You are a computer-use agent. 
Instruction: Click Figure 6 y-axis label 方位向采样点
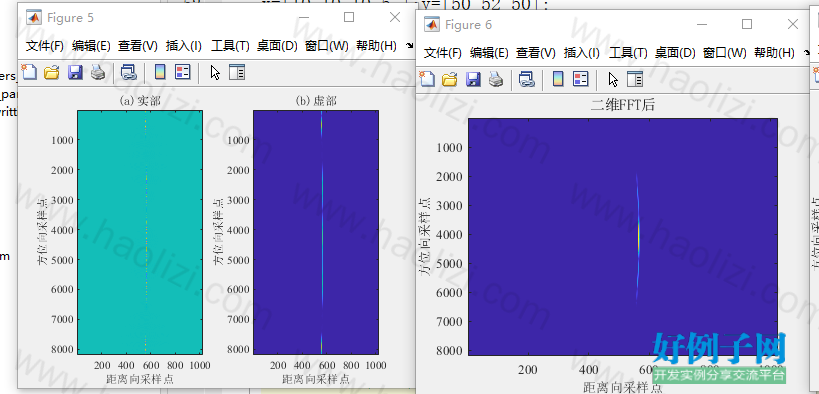pos(426,237)
